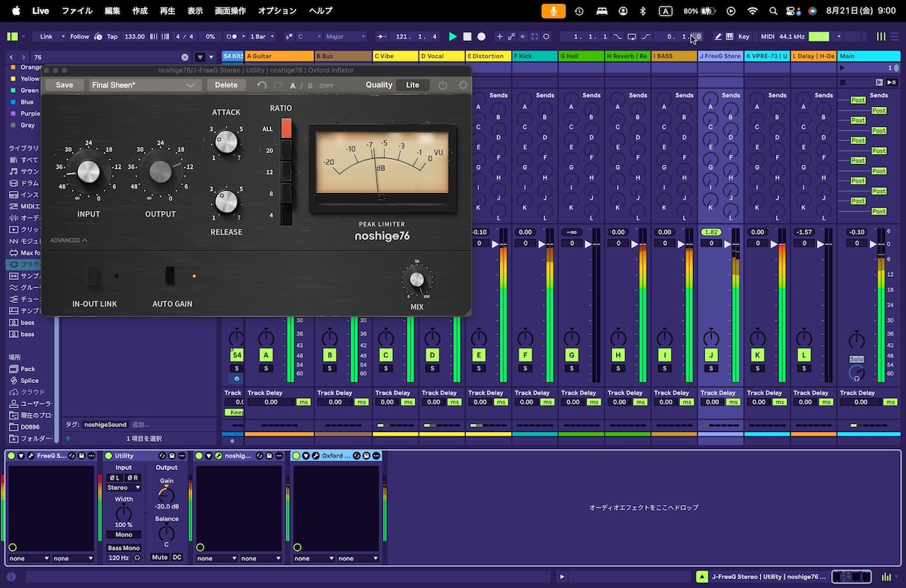Solo track E in the mixer
The image size is (906, 588).
479,368
